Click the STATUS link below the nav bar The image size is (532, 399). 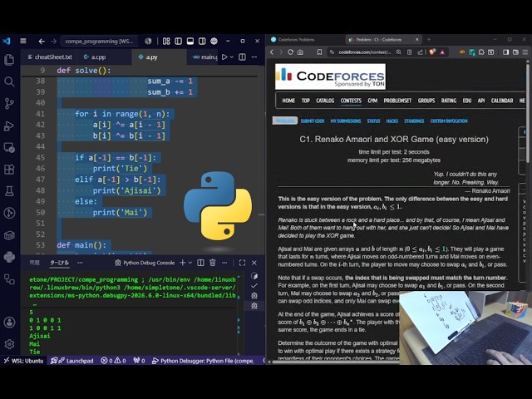373,121
